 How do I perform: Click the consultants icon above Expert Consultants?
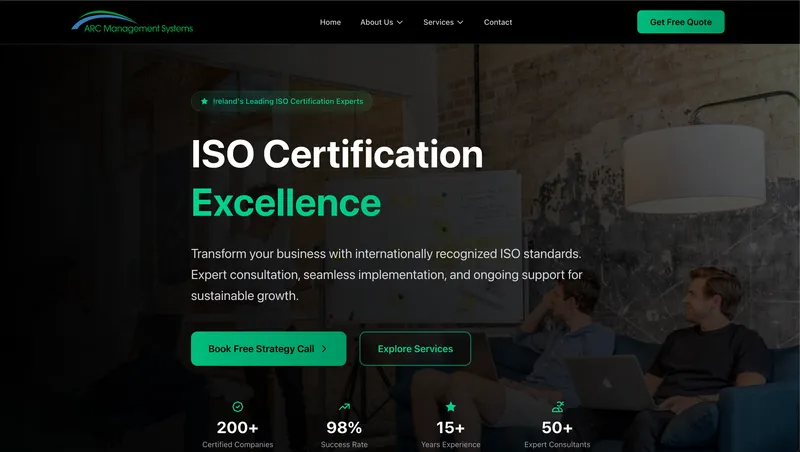557,407
